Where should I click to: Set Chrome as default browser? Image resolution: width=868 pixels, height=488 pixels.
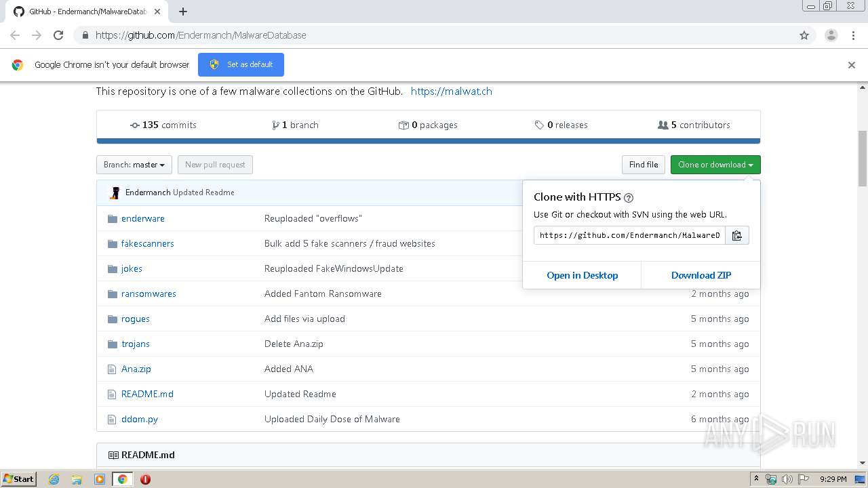241,64
